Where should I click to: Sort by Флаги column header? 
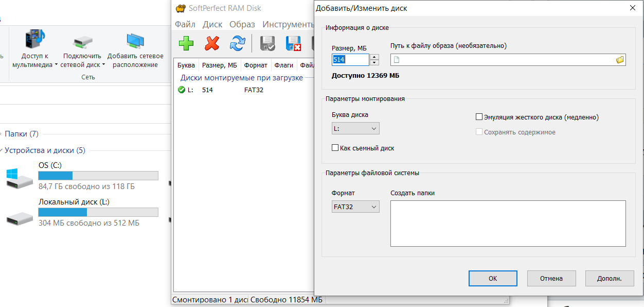284,65
